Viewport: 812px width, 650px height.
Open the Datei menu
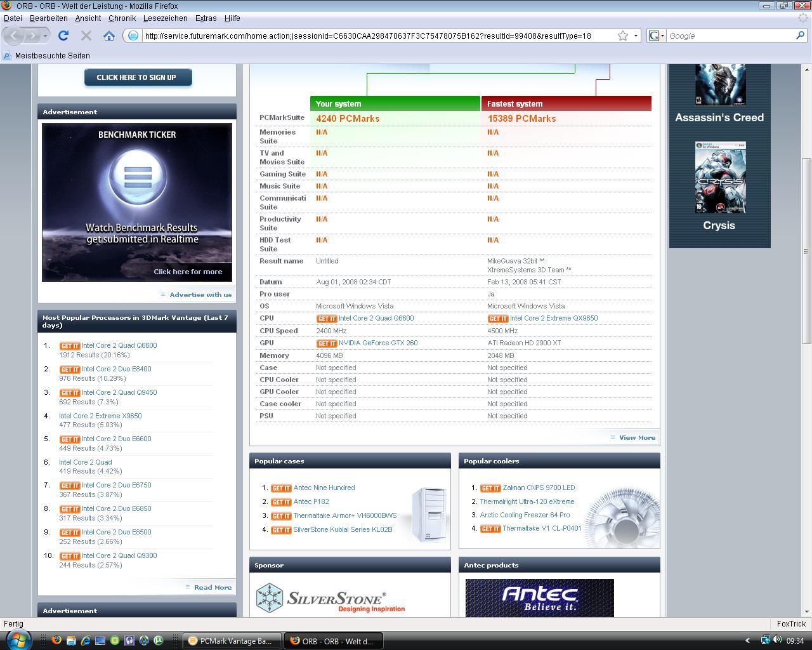point(13,18)
